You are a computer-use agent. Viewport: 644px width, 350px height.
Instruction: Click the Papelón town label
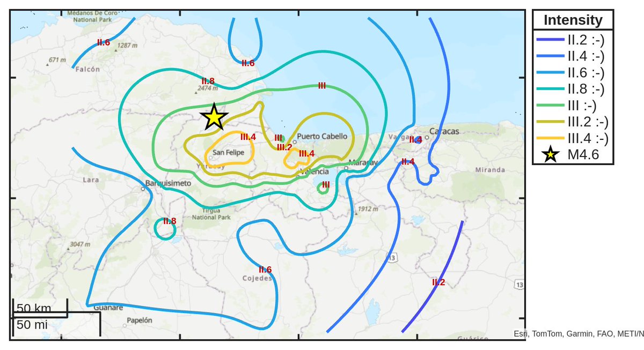[140, 320]
